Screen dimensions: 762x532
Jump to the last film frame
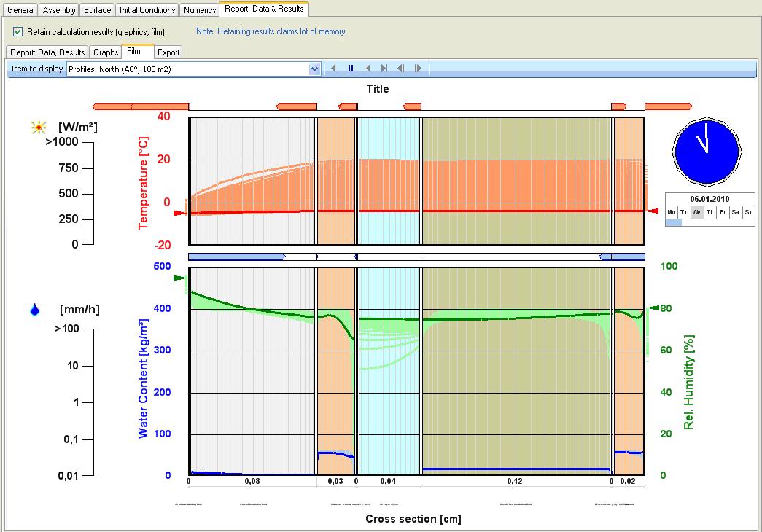click(384, 69)
